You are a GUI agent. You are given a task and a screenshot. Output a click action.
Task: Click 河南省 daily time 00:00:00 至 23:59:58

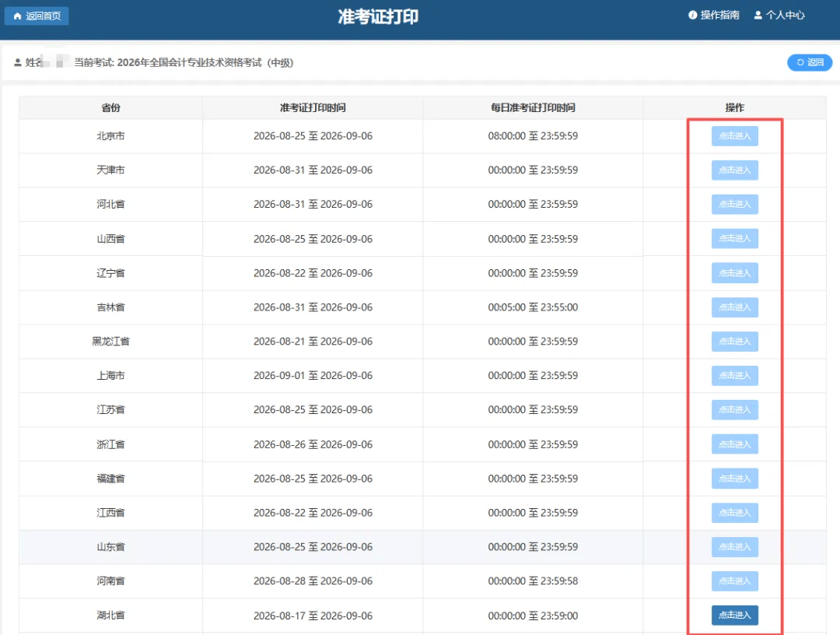point(533,581)
